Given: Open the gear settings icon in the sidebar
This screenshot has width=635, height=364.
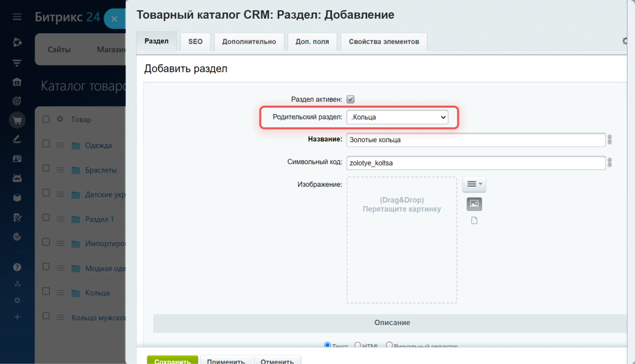Looking at the screenshot, I should [x=17, y=301].
